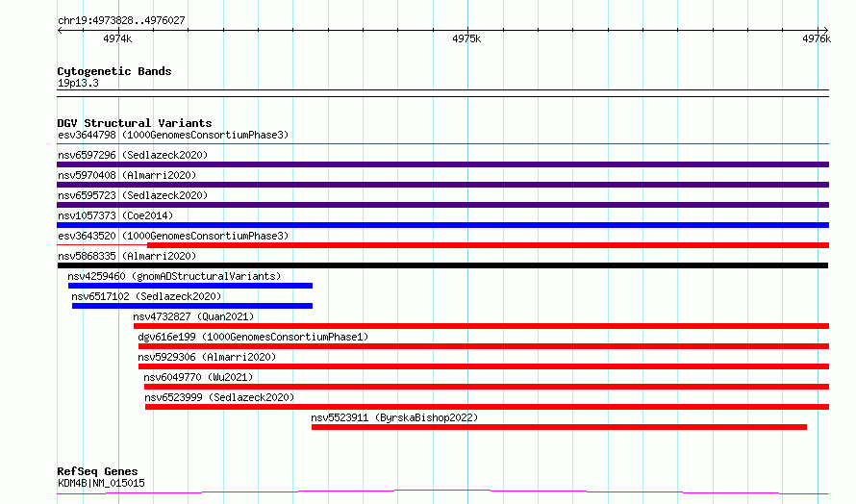856x504 pixels.
Task: Select the nsv5523911 ByrskaBishop2022 label
Action: point(394,417)
